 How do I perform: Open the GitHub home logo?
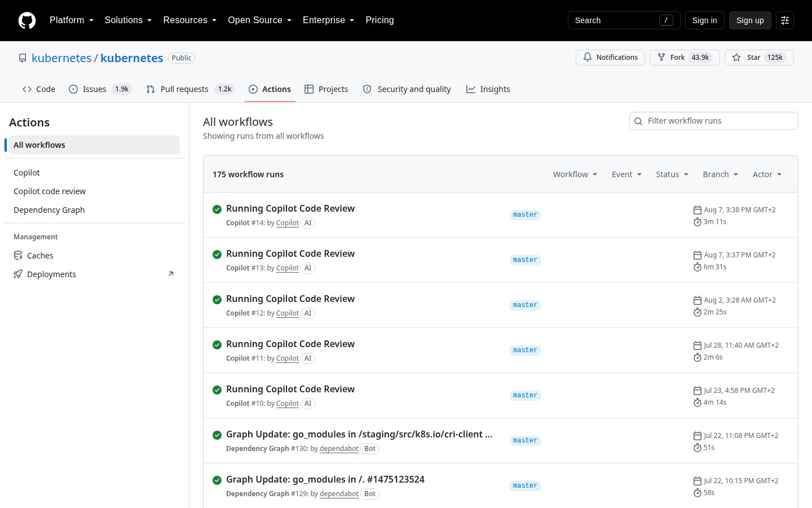pyautogui.click(x=27, y=20)
